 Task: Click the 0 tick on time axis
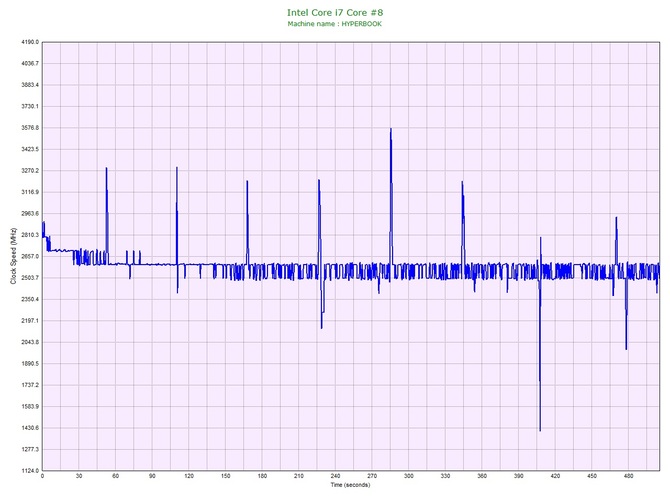[42, 476]
